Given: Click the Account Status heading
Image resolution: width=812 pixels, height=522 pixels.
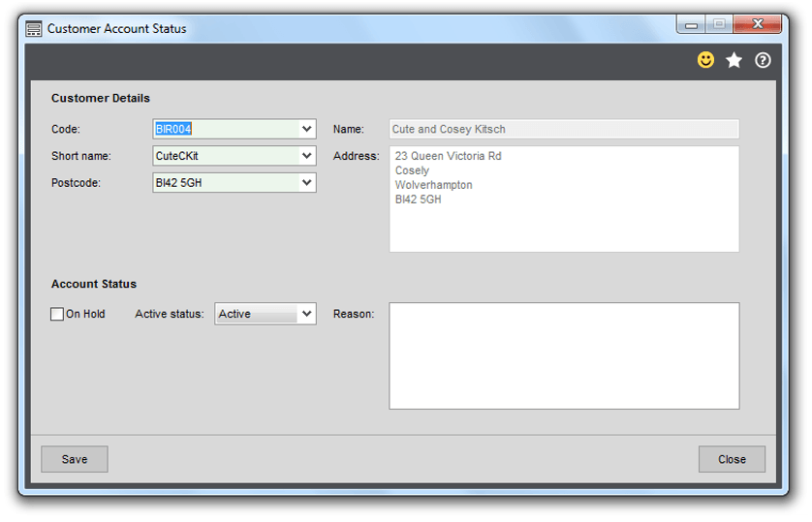Looking at the screenshot, I should coord(94,284).
